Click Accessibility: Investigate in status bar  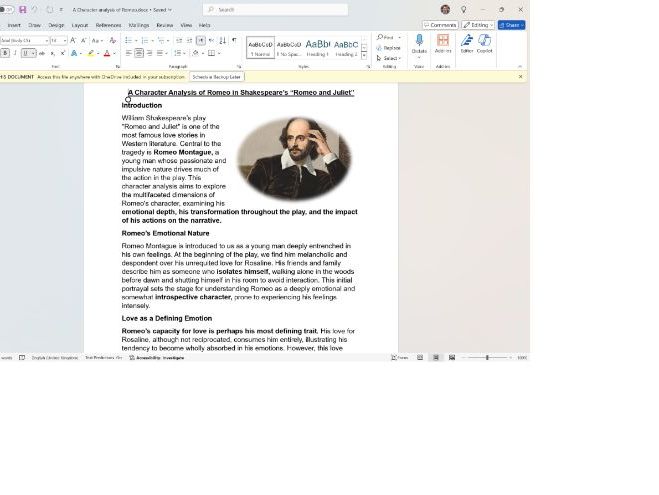[x=156, y=358]
